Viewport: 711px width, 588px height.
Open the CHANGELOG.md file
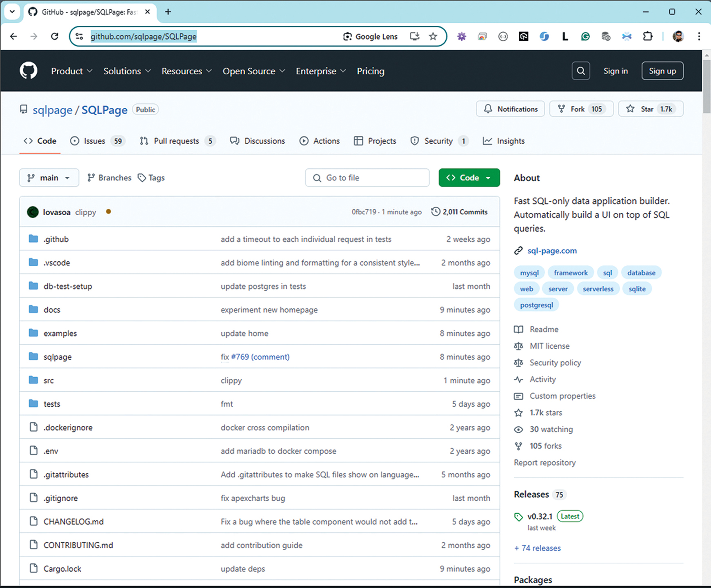tap(73, 522)
